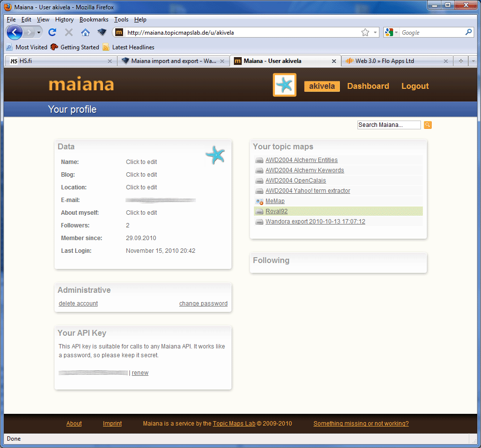Select the Royal92 topic map disk icon

click(259, 211)
